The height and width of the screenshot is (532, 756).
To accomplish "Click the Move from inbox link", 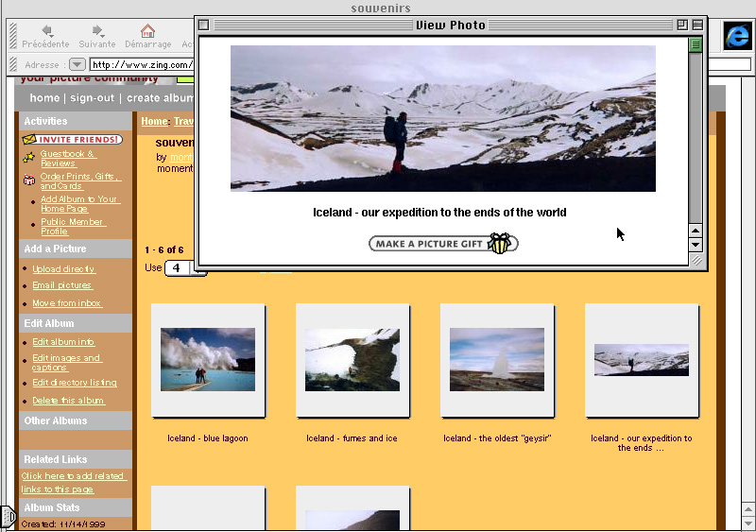I will tap(67, 303).
